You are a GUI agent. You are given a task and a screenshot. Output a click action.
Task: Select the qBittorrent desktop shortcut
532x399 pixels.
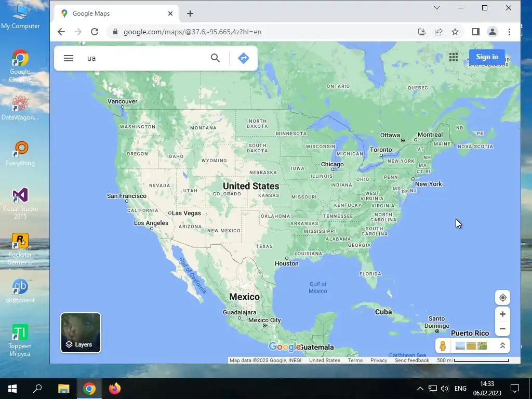point(20,291)
